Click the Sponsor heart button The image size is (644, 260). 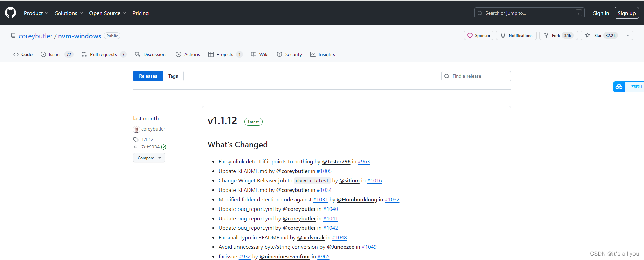pos(478,35)
